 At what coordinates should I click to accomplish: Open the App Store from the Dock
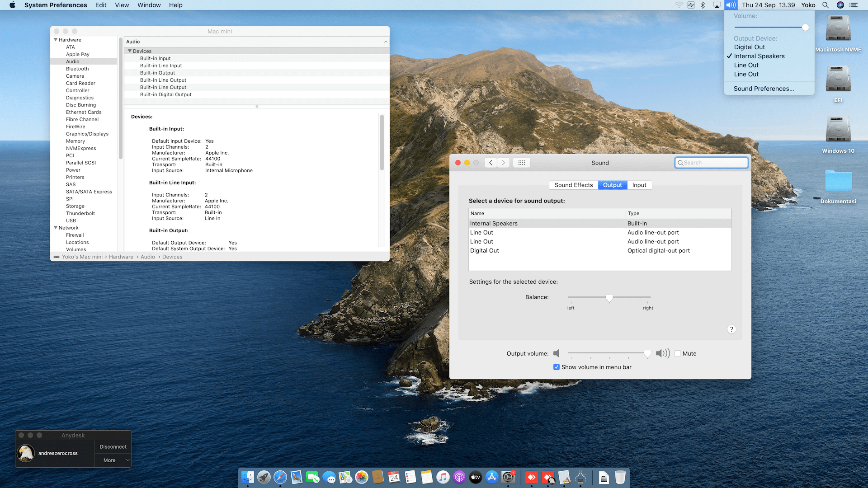coord(492,477)
